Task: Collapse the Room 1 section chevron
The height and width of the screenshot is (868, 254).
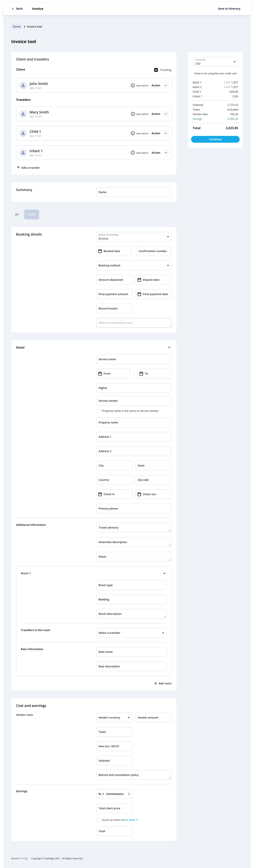Action: tap(164, 573)
